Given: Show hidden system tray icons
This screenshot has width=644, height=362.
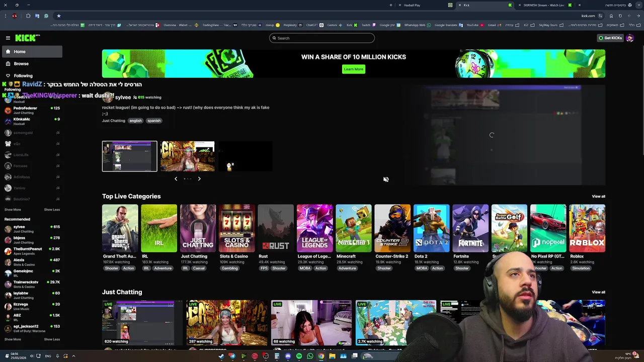Looking at the screenshot, I should tap(73, 356).
